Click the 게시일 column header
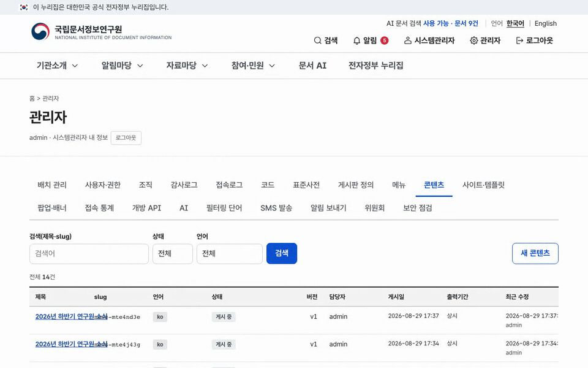 click(x=396, y=297)
